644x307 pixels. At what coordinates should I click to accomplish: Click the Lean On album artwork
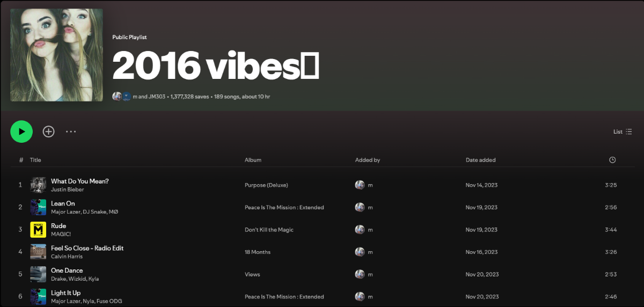(x=38, y=207)
